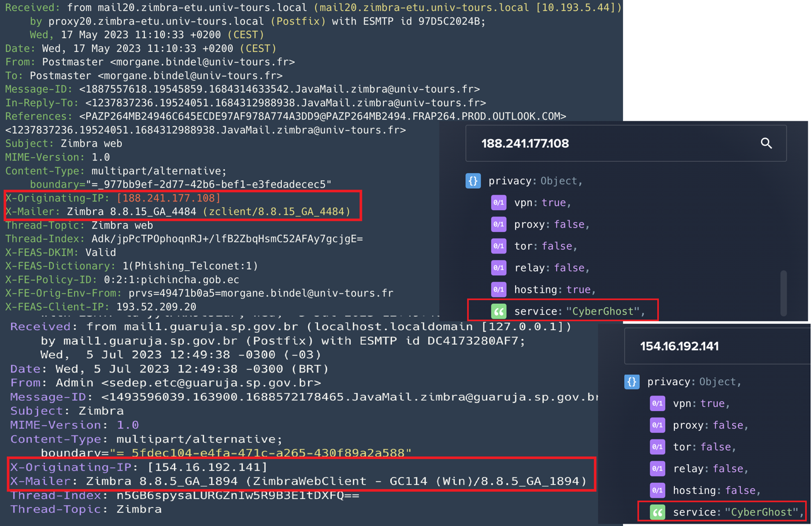Click service "CyberGhost" value in upper panel
The image size is (812, 526).
(x=603, y=311)
